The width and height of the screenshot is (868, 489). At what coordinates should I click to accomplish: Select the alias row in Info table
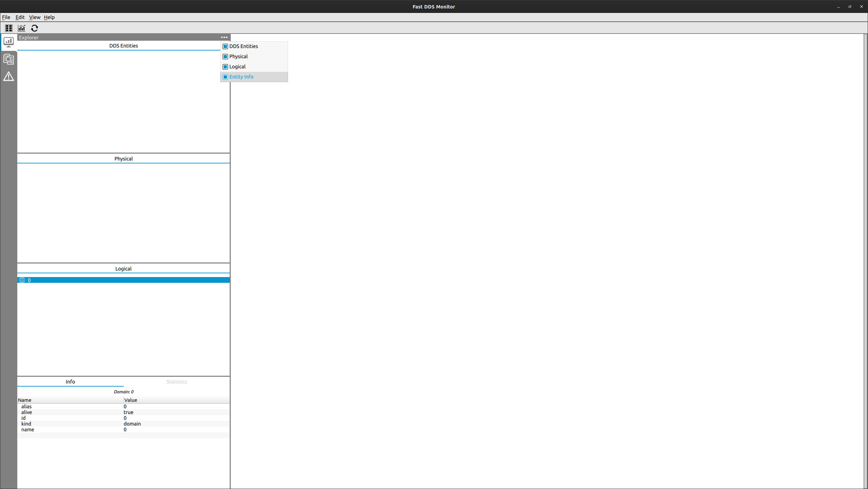tap(124, 407)
